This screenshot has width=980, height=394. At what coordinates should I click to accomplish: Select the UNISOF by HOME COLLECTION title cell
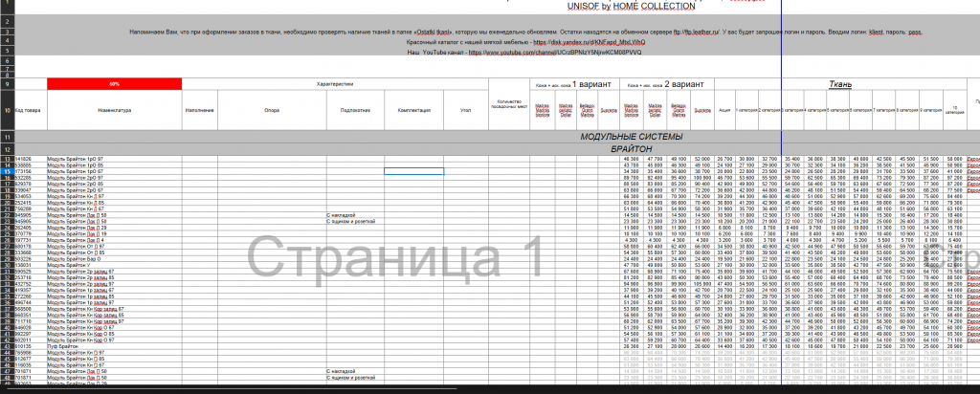[x=631, y=7]
